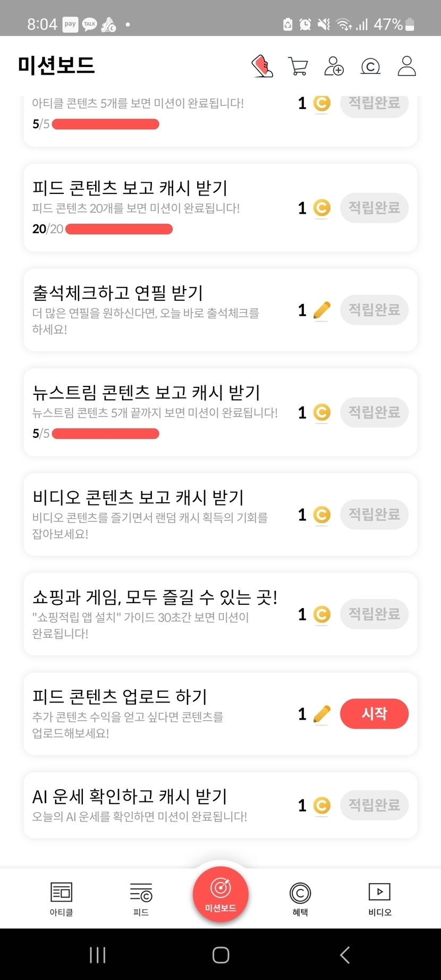Open the shopping cart icon
The width and height of the screenshot is (441, 980).
click(298, 66)
